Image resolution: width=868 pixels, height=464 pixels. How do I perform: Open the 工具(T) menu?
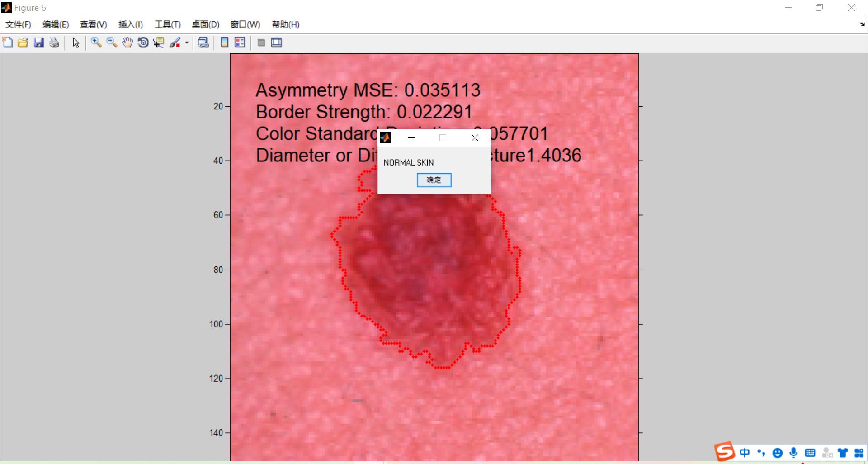pos(167,24)
